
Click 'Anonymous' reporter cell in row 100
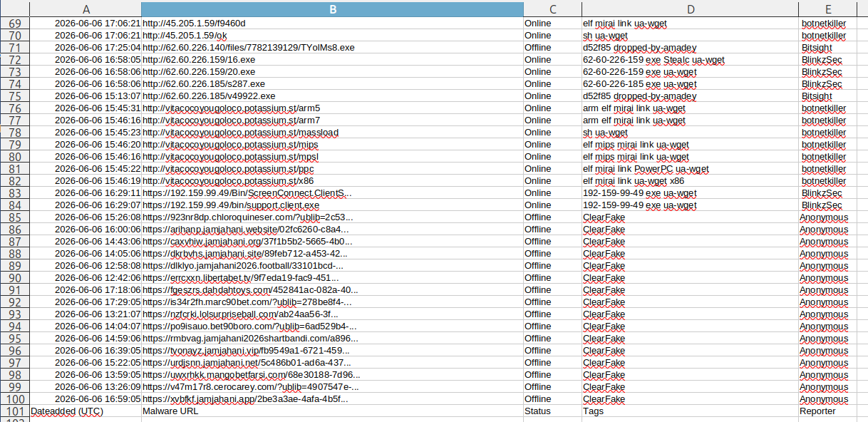(829, 399)
